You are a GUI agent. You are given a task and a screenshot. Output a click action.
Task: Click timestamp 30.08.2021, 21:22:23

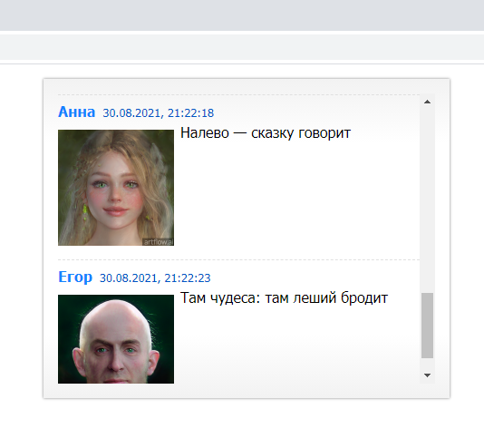click(x=155, y=278)
